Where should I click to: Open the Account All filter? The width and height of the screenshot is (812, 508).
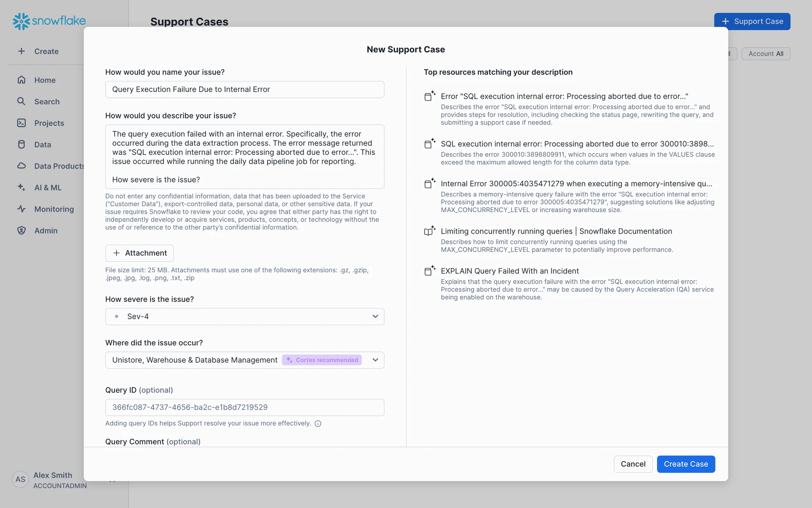765,54
